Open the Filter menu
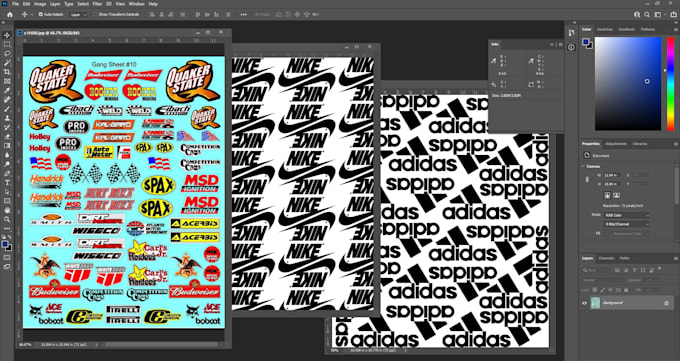 (97, 4)
